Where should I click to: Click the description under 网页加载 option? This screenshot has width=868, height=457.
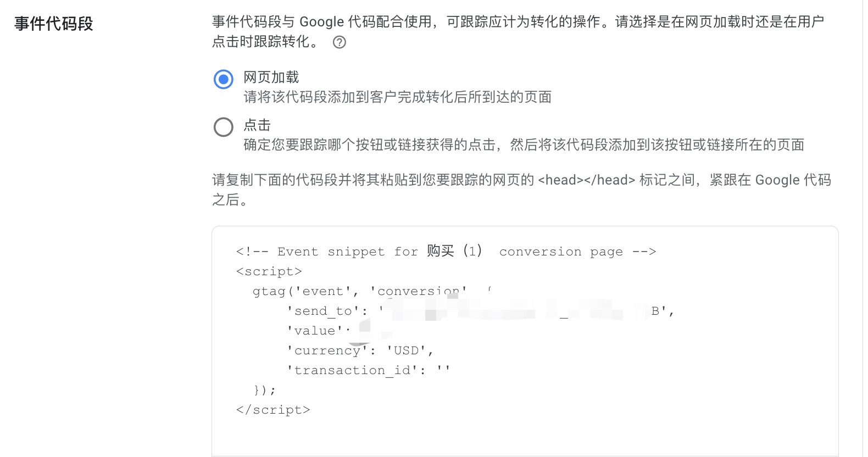(397, 97)
